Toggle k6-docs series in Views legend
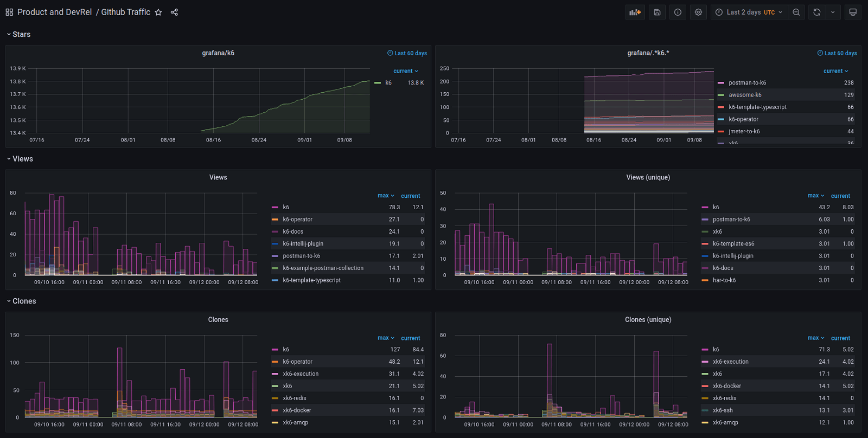The width and height of the screenshot is (868, 438). 293,231
